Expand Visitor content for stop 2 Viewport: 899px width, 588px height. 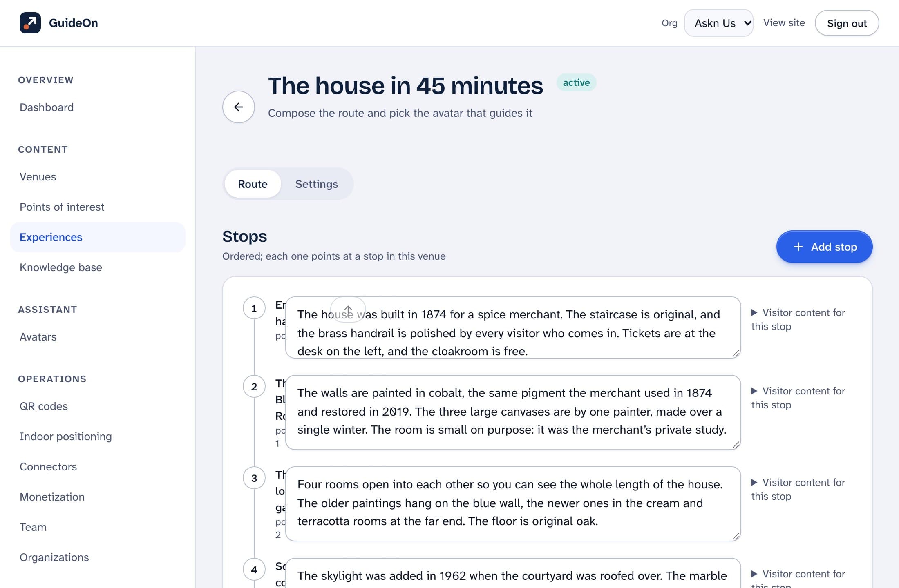click(798, 398)
